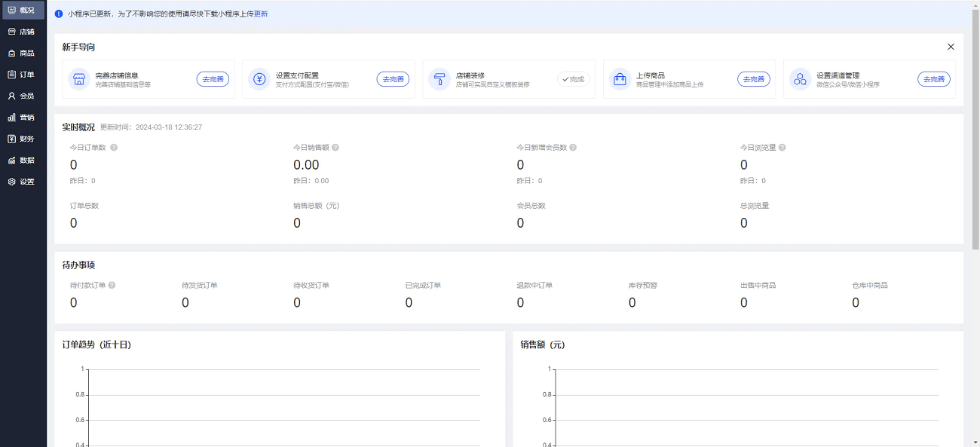Click 去完善 on the 设置渠道管理 card
Viewport: 980px width, 447px height.
(x=933, y=78)
